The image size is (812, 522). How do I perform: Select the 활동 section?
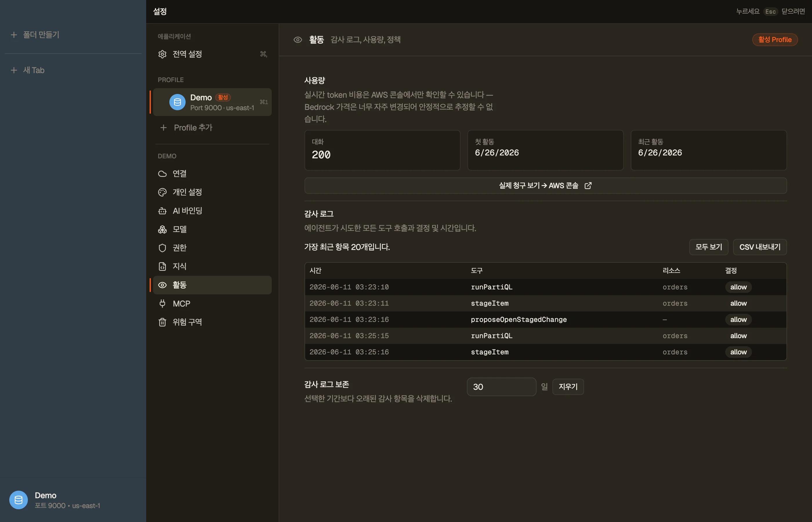(212, 285)
